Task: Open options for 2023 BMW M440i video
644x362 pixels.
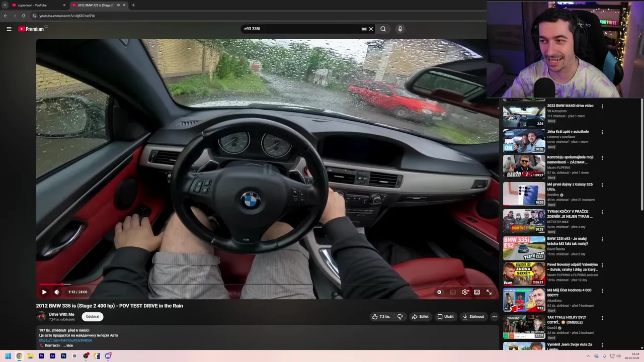Action: point(602,107)
